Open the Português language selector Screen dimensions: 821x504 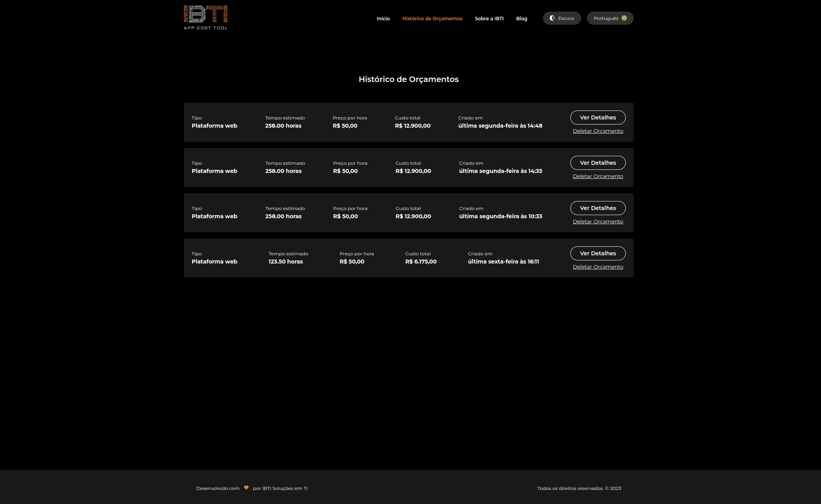(x=610, y=18)
